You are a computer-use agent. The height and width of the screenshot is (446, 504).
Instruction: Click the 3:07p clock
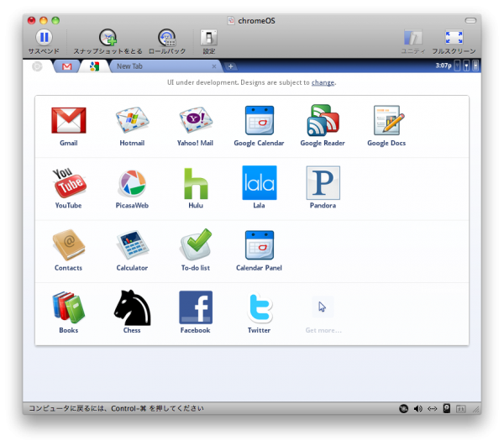444,66
